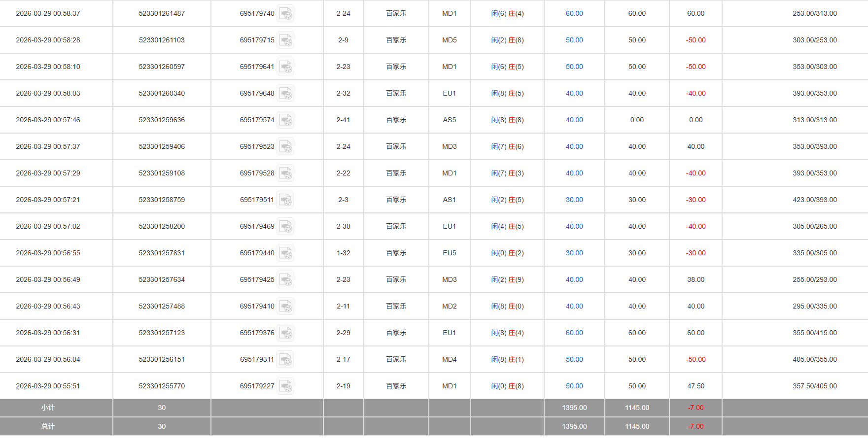Click the replay icon next to 695179715

(x=285, y=40)
